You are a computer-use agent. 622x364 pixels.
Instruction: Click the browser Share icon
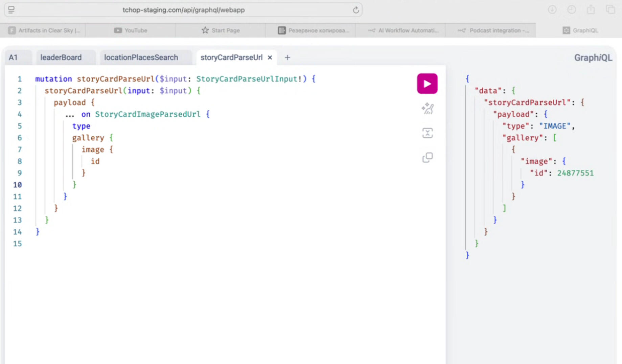[591, 10]
